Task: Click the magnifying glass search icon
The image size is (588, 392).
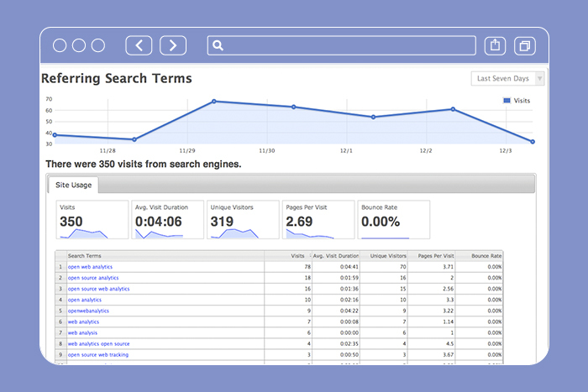Action: pyautogui.click(x=218, y=45)
